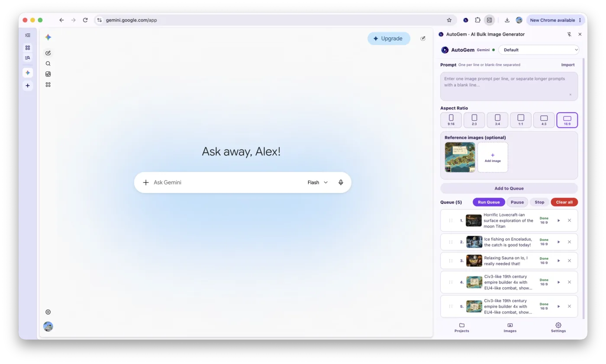Viewport: 606px width, 364px height.
Task: Open the Gems grid icon in Gemini left rail
Action: coord(48,85)
